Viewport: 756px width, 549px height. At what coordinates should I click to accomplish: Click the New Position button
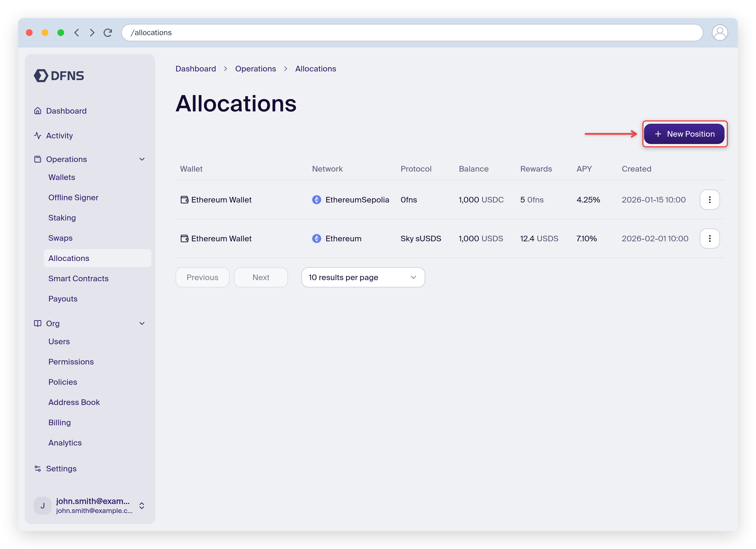point(684,134)
